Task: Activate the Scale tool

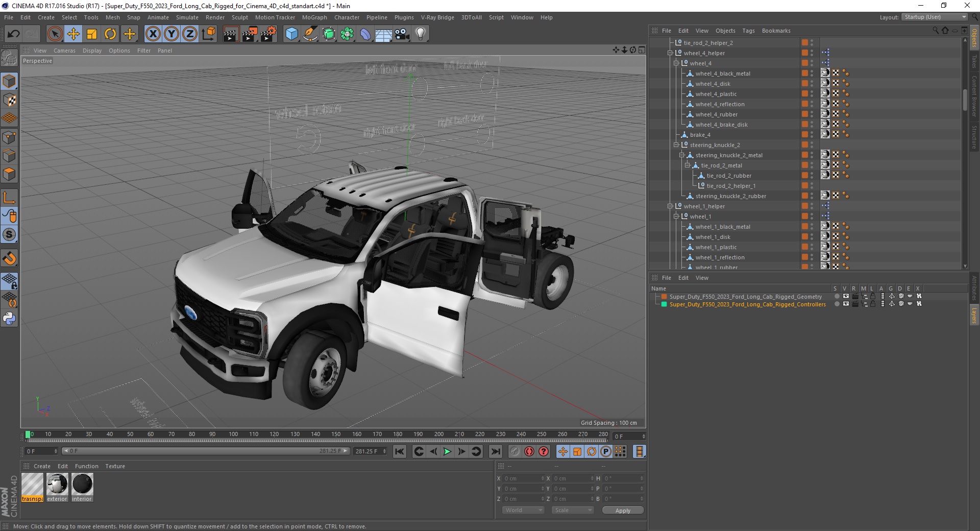Action: tap(92, 34)
